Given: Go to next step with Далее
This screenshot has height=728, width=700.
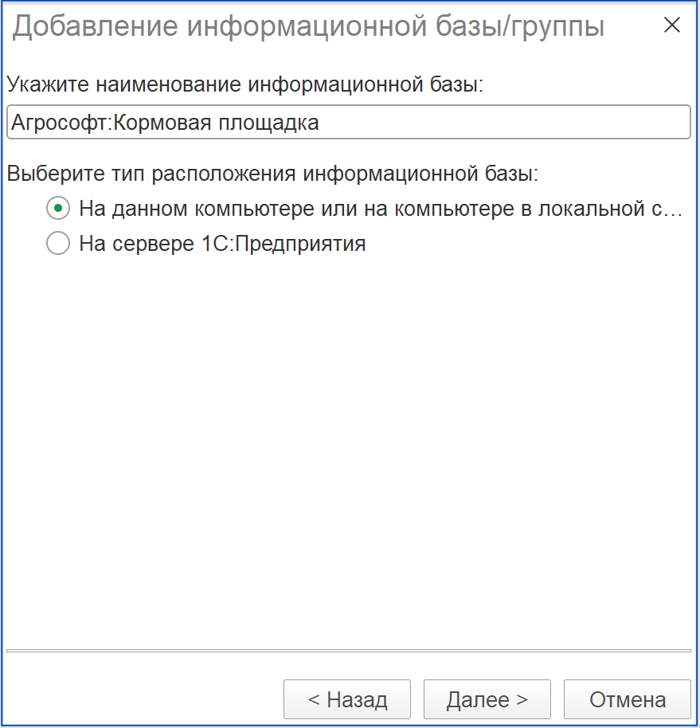Looking at the screenshot, I should coord(487,699).
